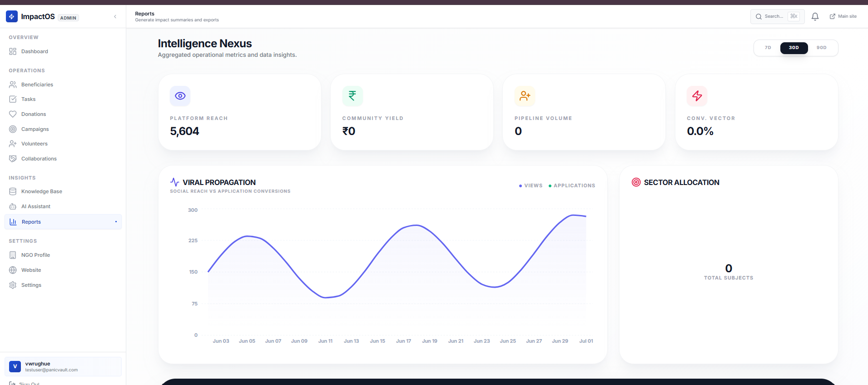Click the Viral Propagation pulse icon
The height and width of the screenshot is (385, 868).
tap(174, 182)
